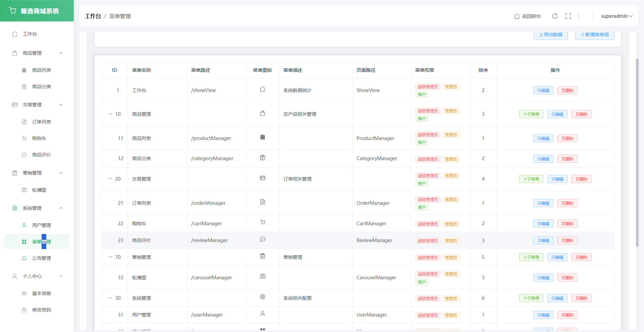644x332 pixels.
Task: Click the 导出数据 button
Action: 550,35
